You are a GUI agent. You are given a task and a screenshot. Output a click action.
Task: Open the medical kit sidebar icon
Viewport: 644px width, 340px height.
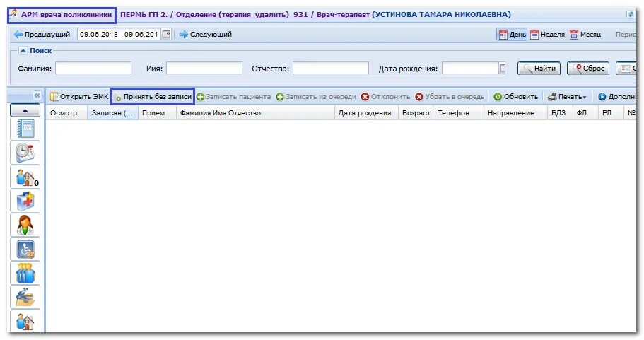pos(25,201)
